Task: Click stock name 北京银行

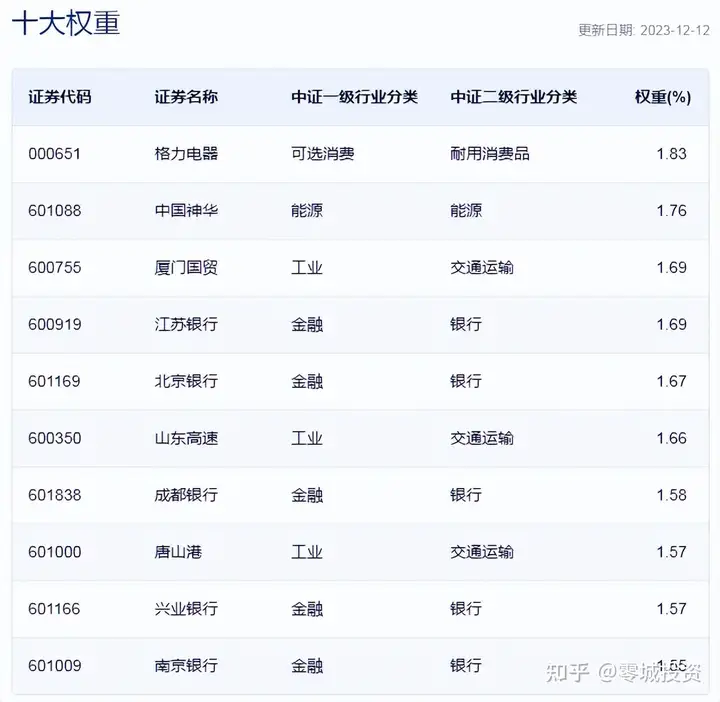Action: coord(186,381)
